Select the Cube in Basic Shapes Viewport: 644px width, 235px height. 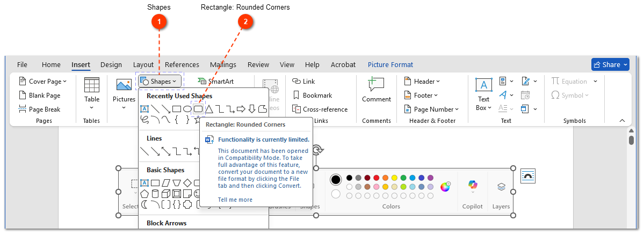[x=166, y=193]
